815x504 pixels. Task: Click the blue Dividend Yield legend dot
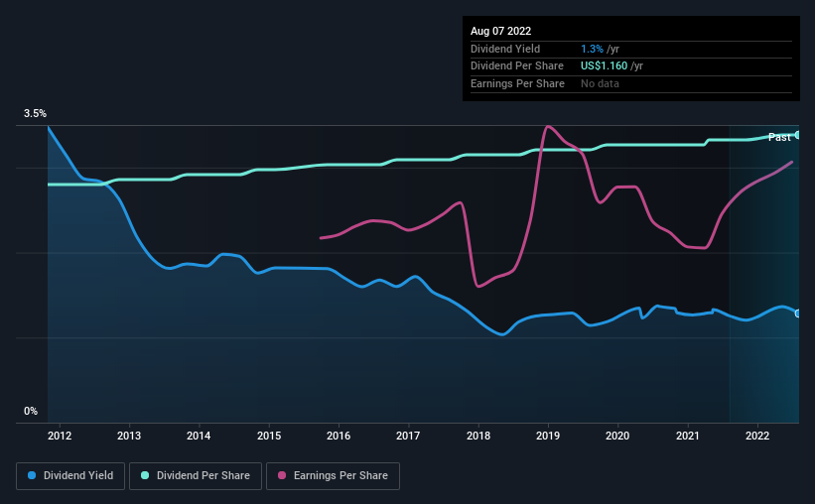(x=32, y=476)
